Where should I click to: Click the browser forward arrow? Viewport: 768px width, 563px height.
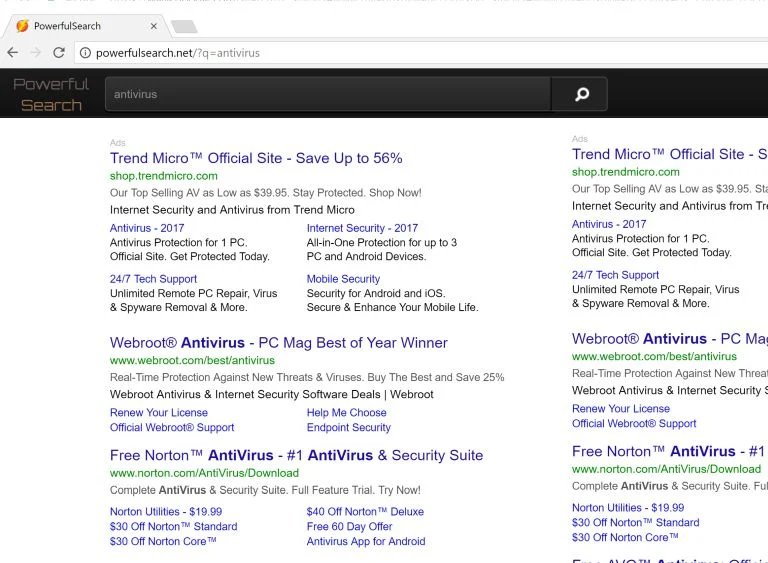36,52
